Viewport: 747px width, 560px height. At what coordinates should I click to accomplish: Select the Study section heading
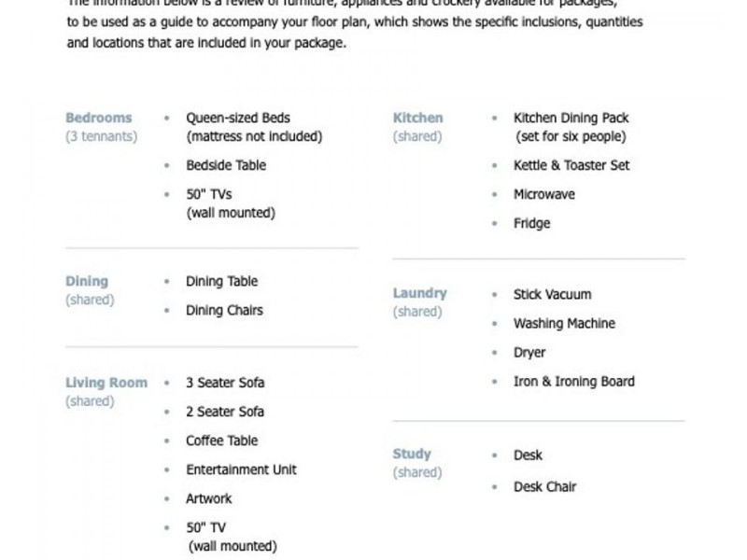[412, 454]
